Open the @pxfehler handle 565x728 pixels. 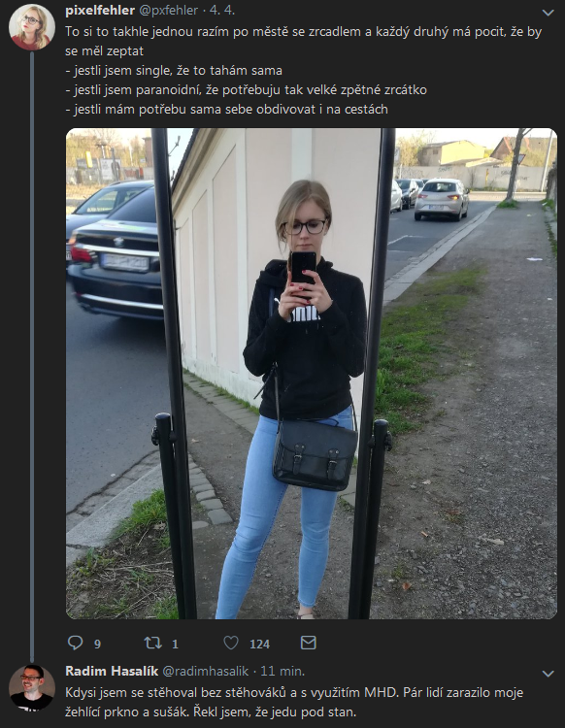tap(169, 10)
